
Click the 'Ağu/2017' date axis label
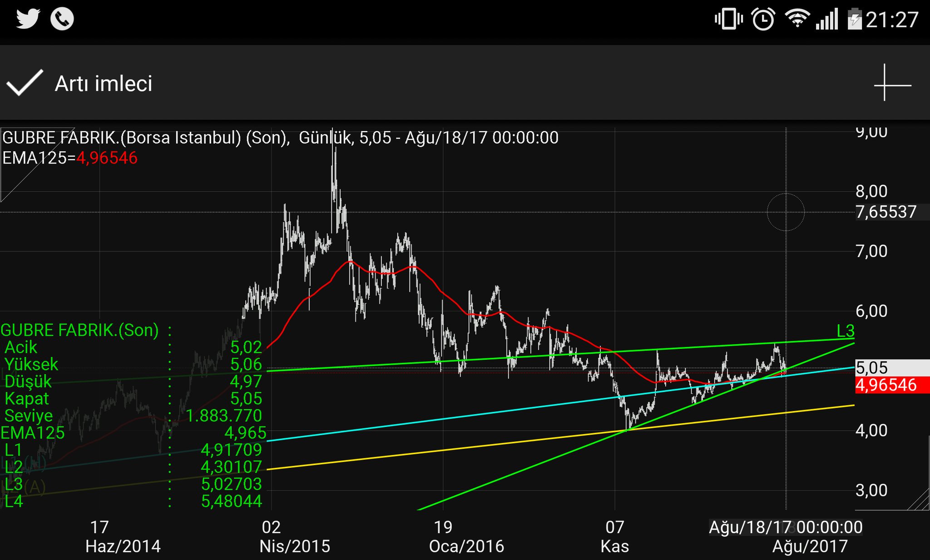(810, 546)
